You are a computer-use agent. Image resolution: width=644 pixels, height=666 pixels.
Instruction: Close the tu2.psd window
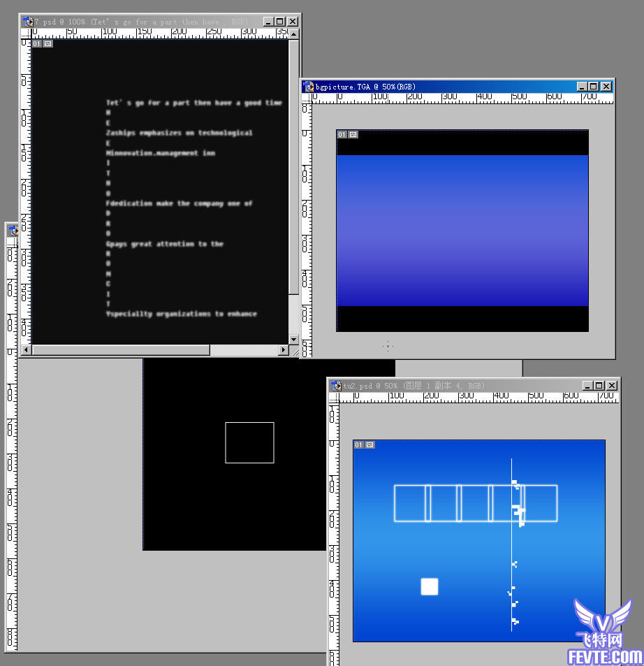tap(612, 386)
